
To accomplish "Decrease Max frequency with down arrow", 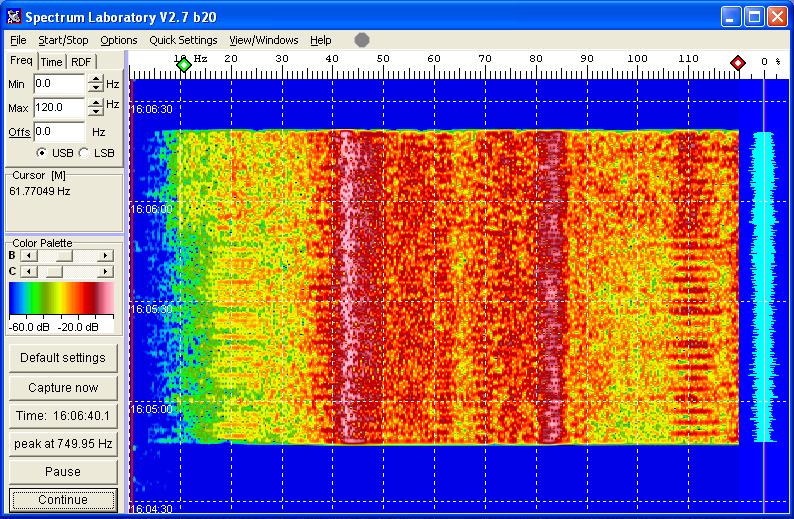I will [x=95, y=111].
